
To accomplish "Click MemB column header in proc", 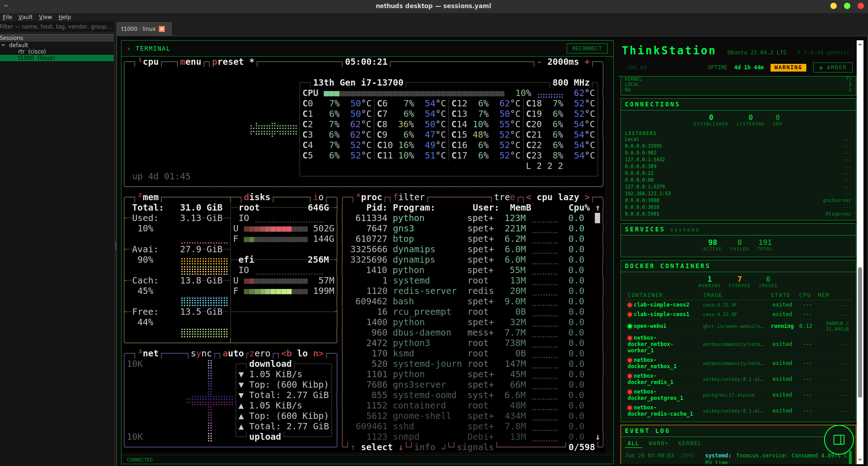I will click(520, 208).
